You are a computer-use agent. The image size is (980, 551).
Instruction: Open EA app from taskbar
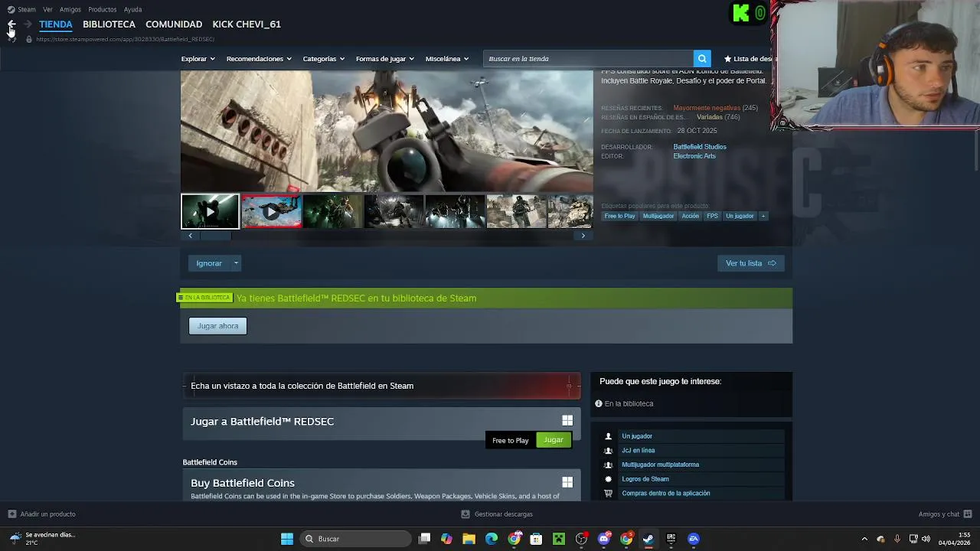pyautogui.click(x=694, y=539)
